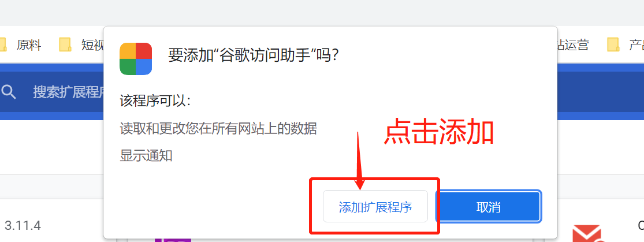Click the purple extension icon below dialog
The image size is (644, 242).
pyautogui.click(x=173, y=240)
